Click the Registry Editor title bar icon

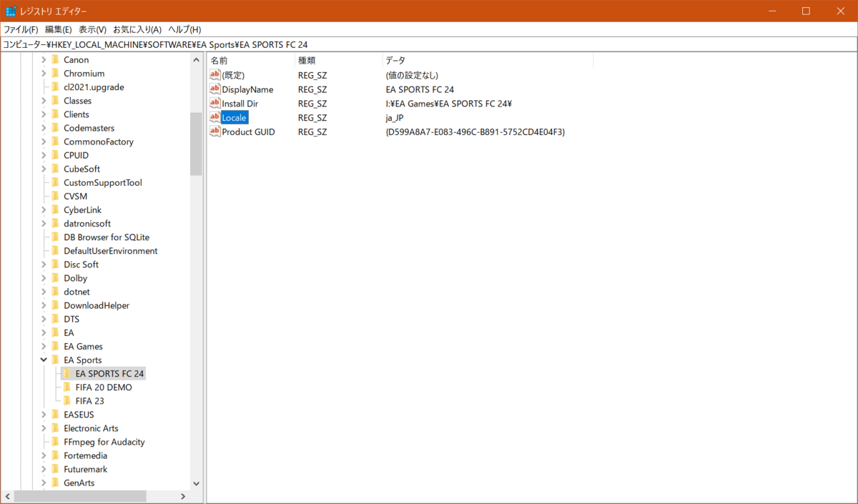coord(11,11)
